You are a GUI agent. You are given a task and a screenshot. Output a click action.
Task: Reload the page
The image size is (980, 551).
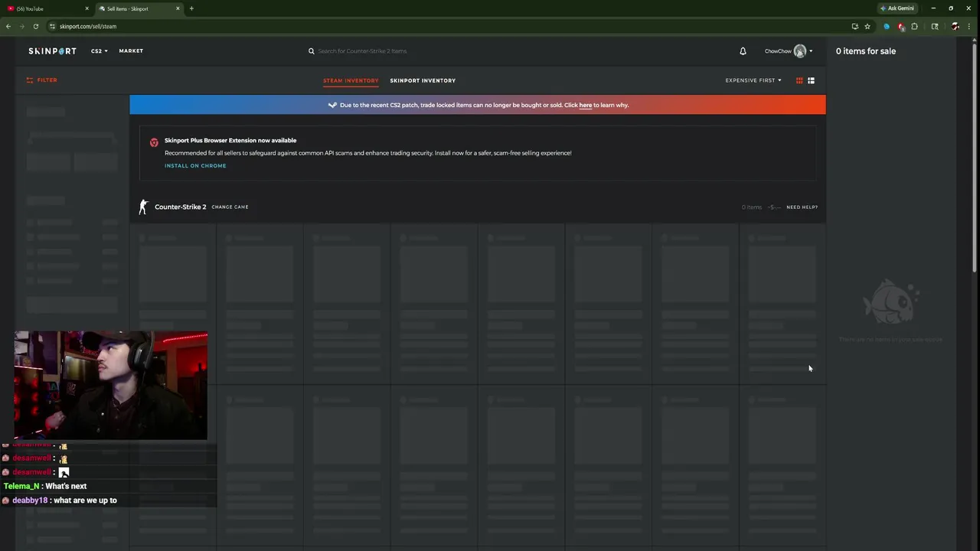[x=35, y=26]
